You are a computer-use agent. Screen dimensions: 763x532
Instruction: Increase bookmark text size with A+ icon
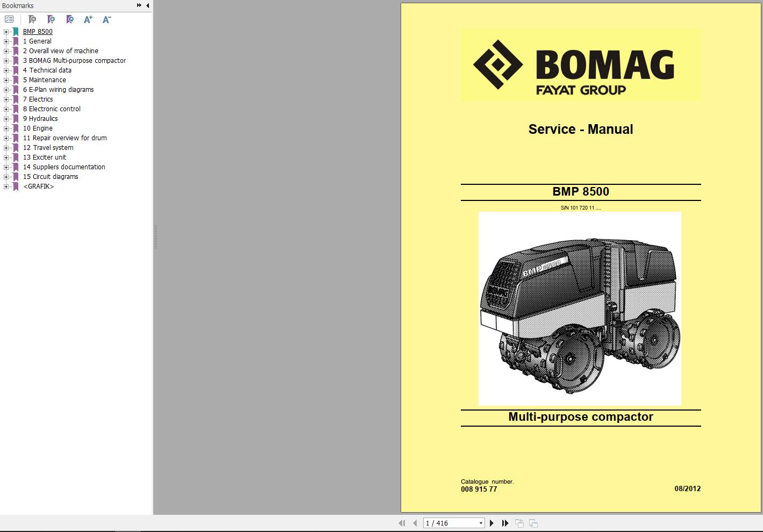click(x=88, y=18)
